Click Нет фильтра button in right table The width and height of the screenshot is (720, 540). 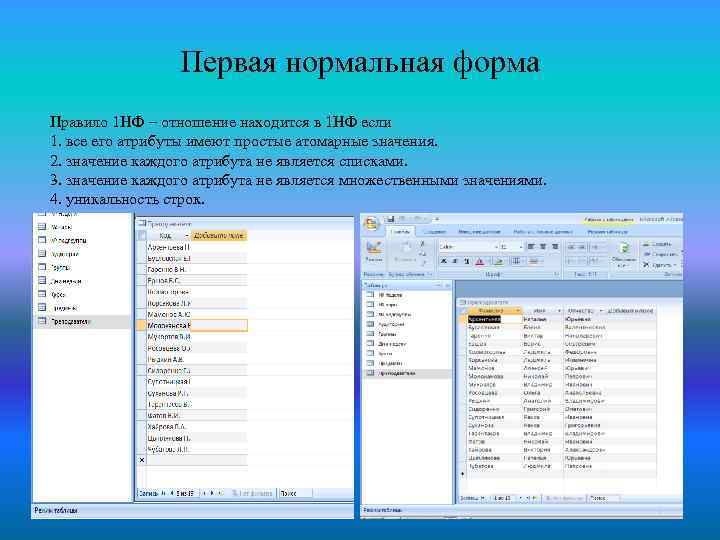565,498
